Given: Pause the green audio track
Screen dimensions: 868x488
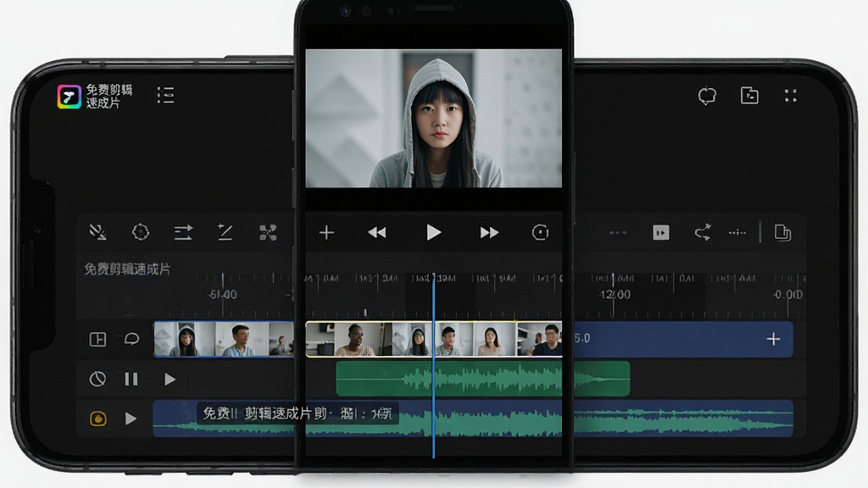Looking at the screenshot, I should click(x=131, y=379).
